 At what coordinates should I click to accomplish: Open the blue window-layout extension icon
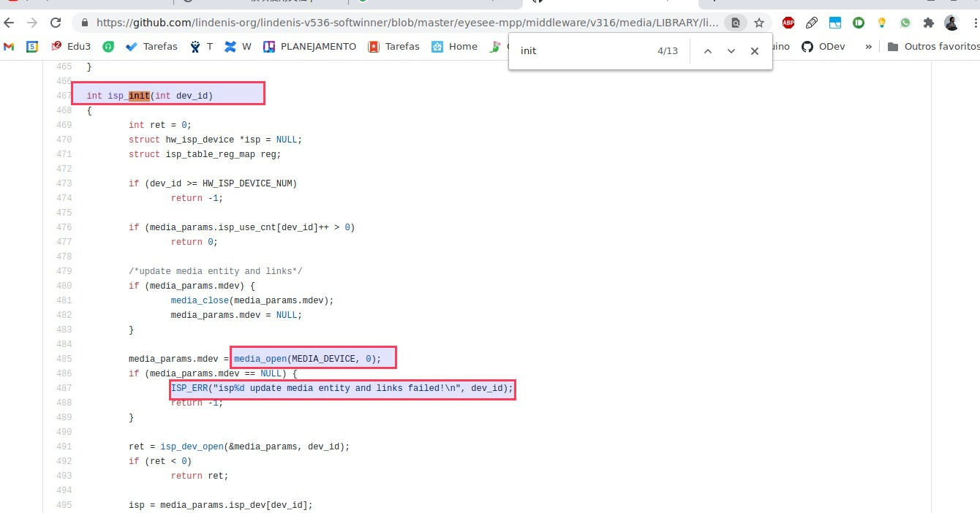click(x=835, y=23)
